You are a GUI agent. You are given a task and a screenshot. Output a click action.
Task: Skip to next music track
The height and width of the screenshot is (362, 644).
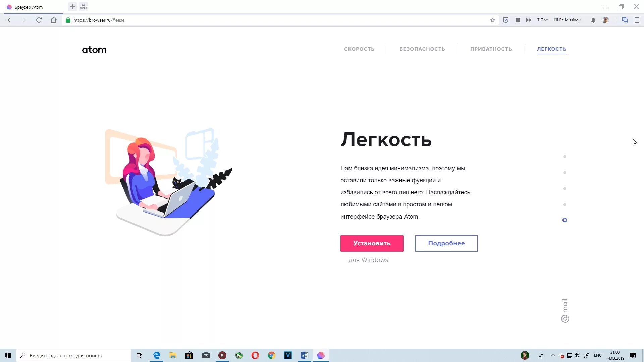pos(529,20)
